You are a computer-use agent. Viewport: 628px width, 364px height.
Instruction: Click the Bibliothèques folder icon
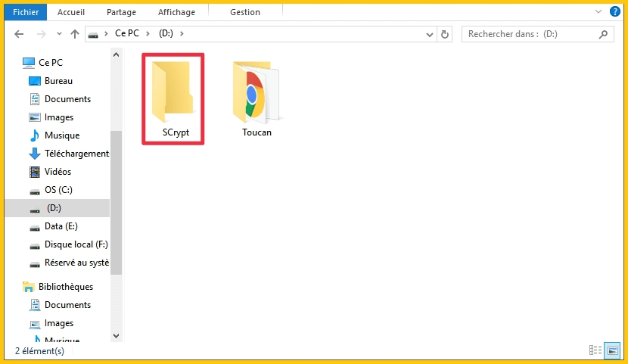click(x=29, y=287)
